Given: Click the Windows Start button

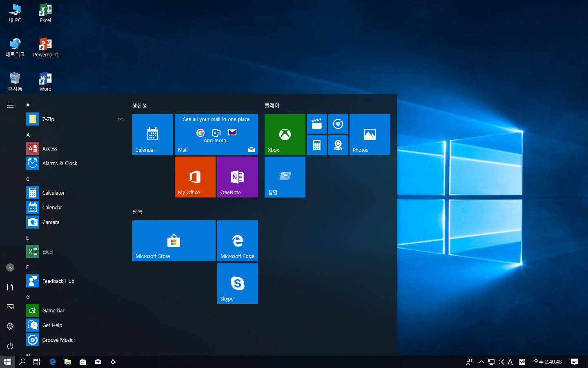Looking at the screenshot, I should pyautogui.click(x=7, y=362).
